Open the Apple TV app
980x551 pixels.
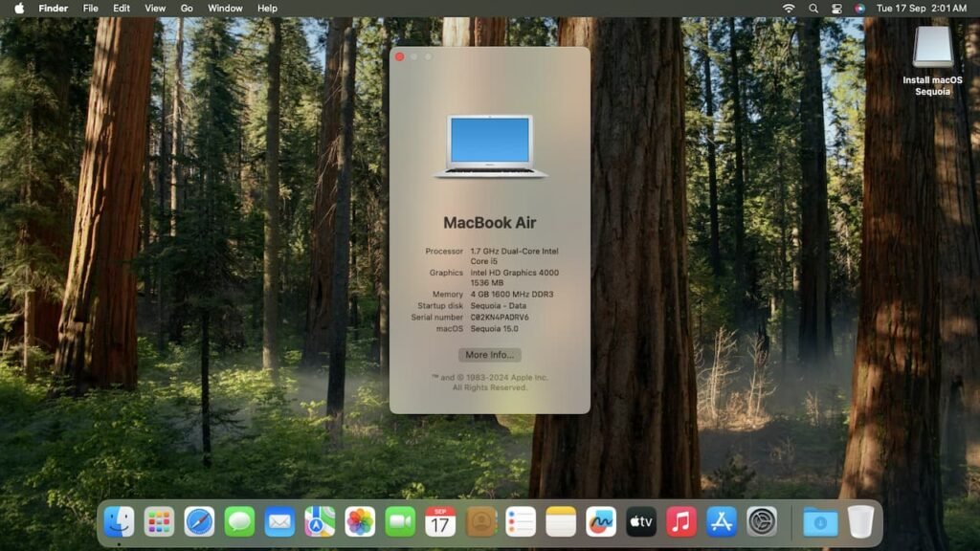(641, 521)
